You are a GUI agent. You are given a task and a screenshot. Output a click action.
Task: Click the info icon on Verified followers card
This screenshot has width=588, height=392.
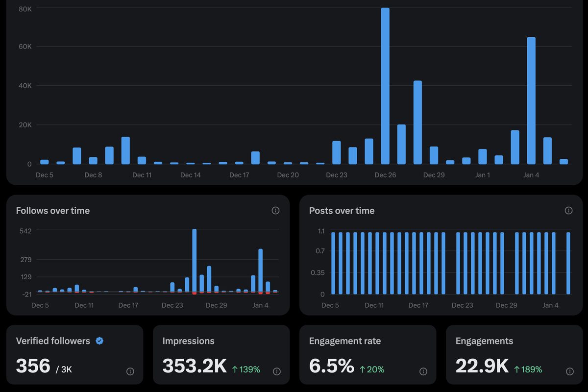coord(130,371)
